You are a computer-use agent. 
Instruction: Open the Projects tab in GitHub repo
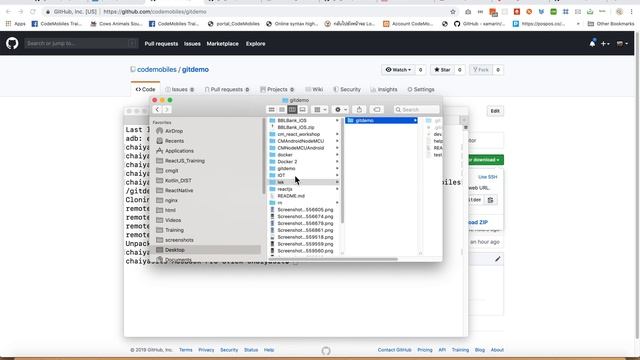pyautogui.click(x=277, y=89)
